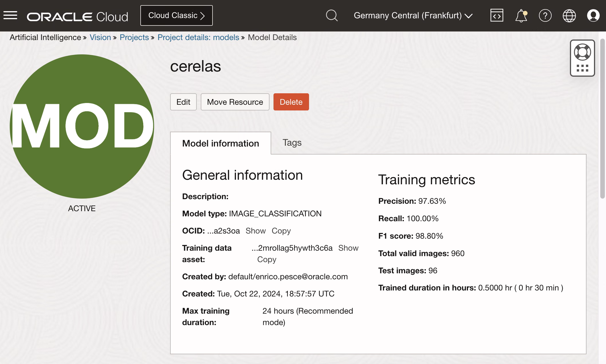
Task: Click the Created by email address
Action: click(288, 276)
